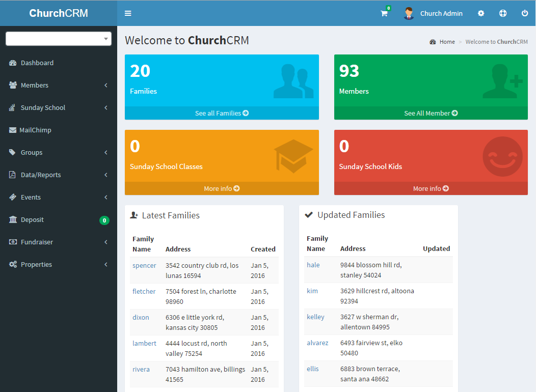Click the Dashboard gauge icon
Viewport: 536px width, 392px height.
point(13,63)
